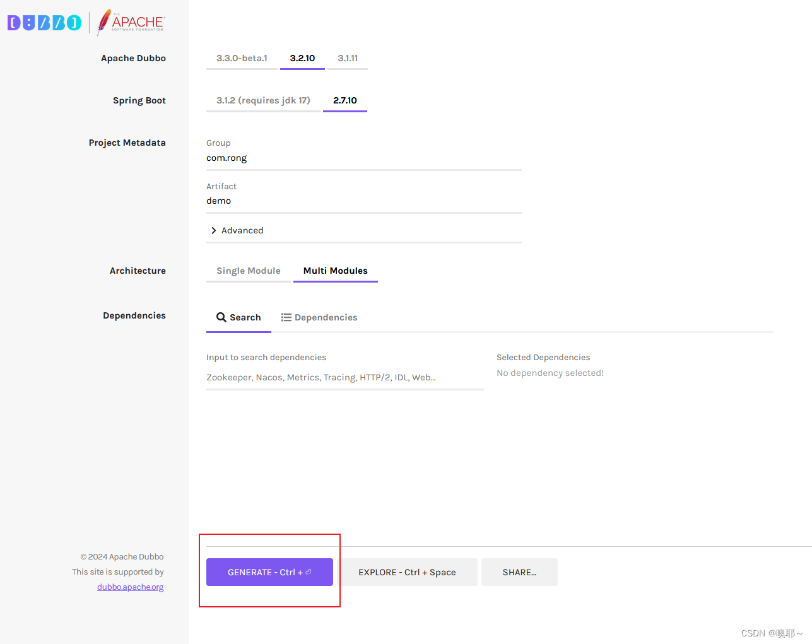This screenshot has height=644, width=812.
Task: Select Apache Dubbo version 3.2.10
Action: (x=302, y=58)
